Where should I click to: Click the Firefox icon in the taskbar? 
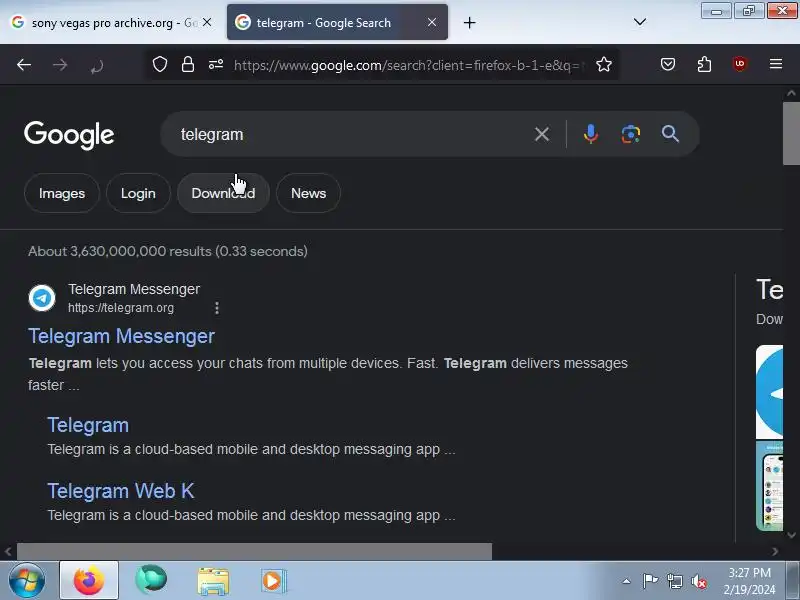(89, 580)
